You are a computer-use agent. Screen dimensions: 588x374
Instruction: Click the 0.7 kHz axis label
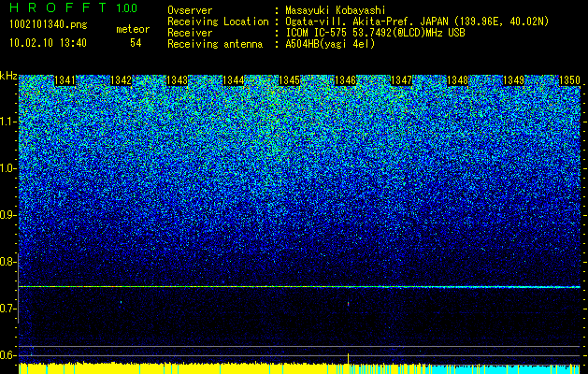coord(8,309)
